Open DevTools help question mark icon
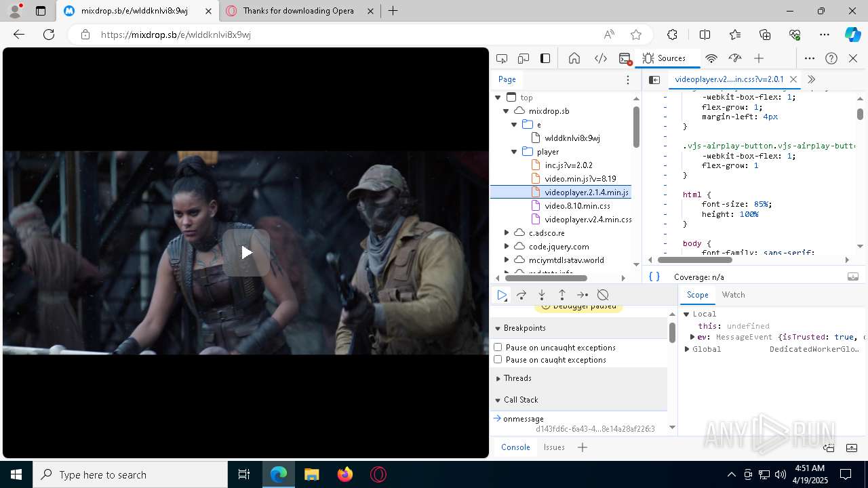Screen dimensions: 868x488 pyautogui.click(x=831, y=58)
